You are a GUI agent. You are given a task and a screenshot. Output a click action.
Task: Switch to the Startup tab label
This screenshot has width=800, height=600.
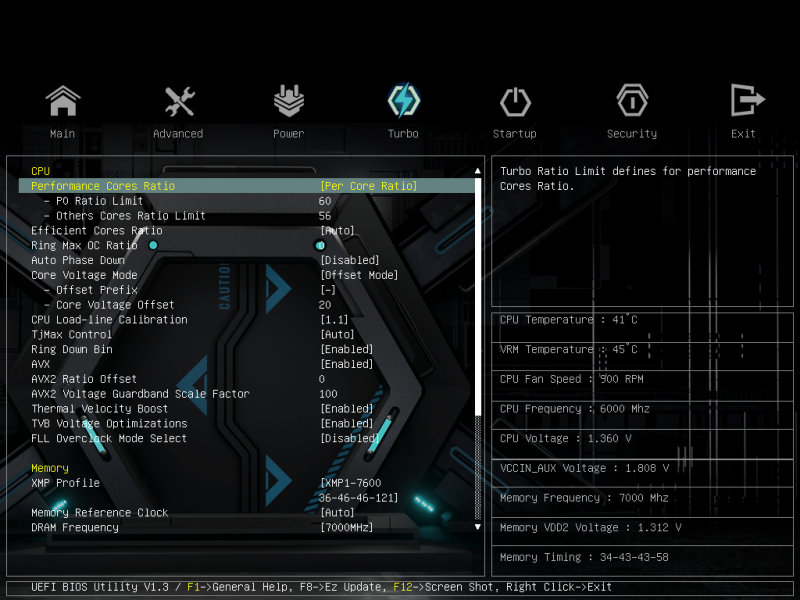point(514,134)
